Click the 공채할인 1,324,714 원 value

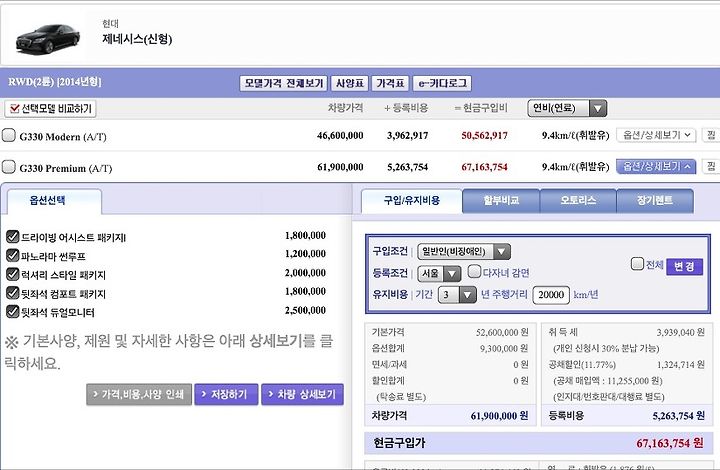(681, 365)
